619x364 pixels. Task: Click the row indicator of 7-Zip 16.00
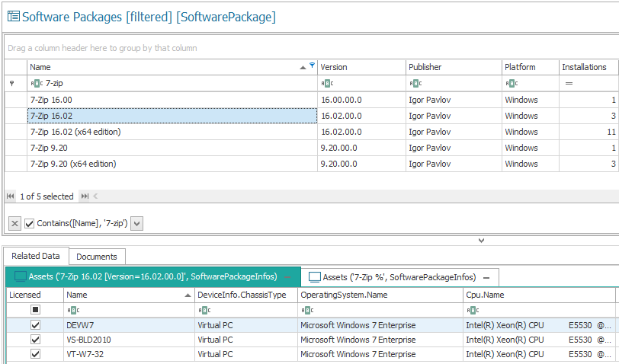pos(16,100)
